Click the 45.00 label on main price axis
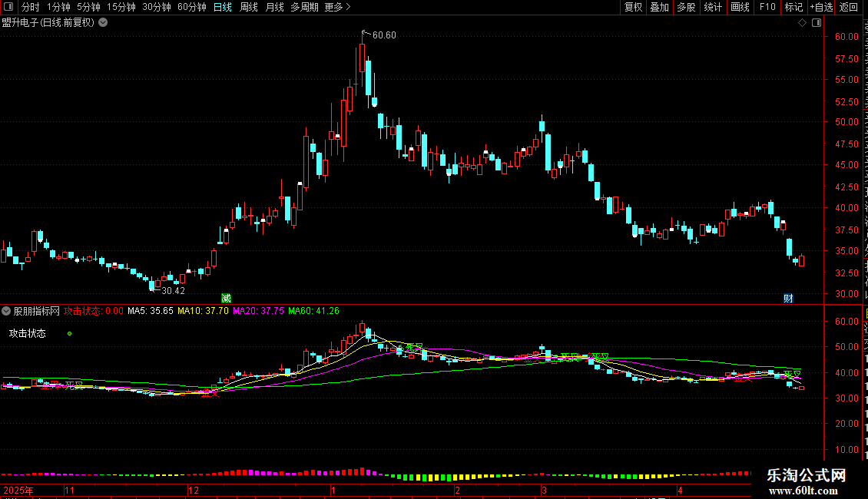868x499 pixels. [x=846, y=165]
